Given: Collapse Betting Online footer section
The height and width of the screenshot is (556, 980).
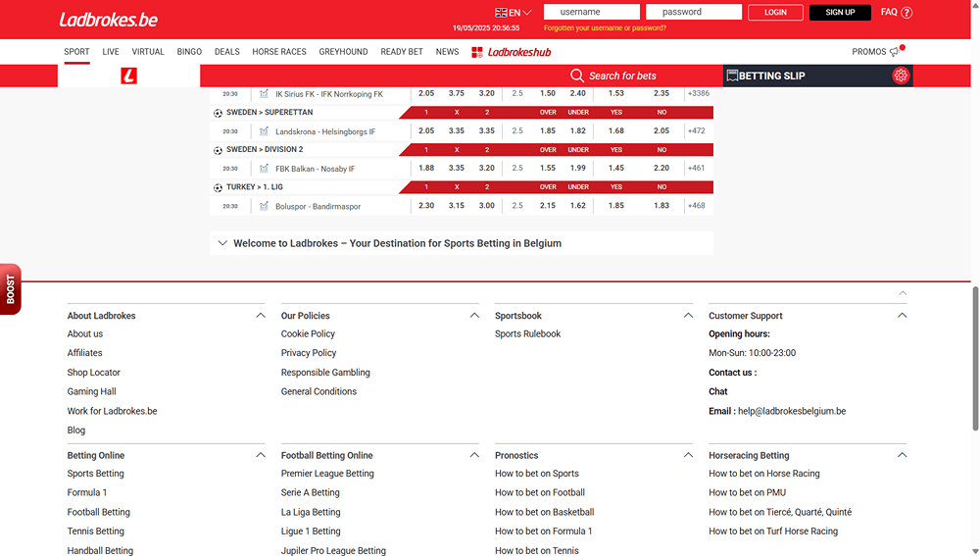Looking at the screenshot, I should click(x=261, y=455).
